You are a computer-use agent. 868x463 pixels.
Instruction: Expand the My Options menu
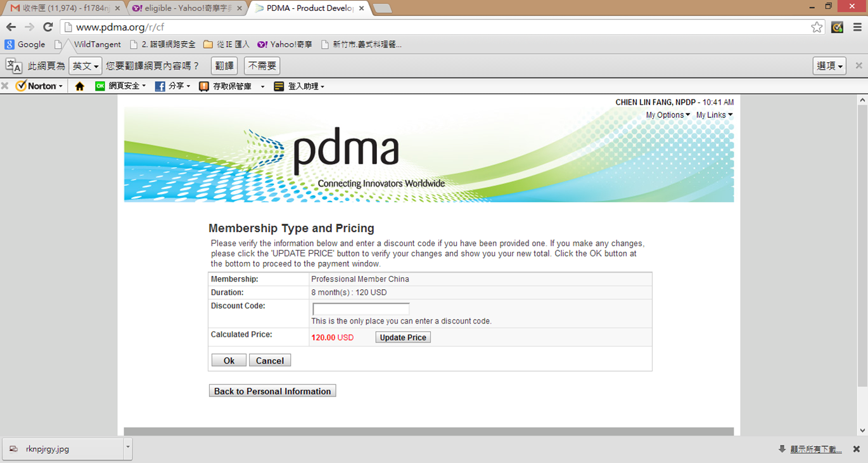point(668,115)
